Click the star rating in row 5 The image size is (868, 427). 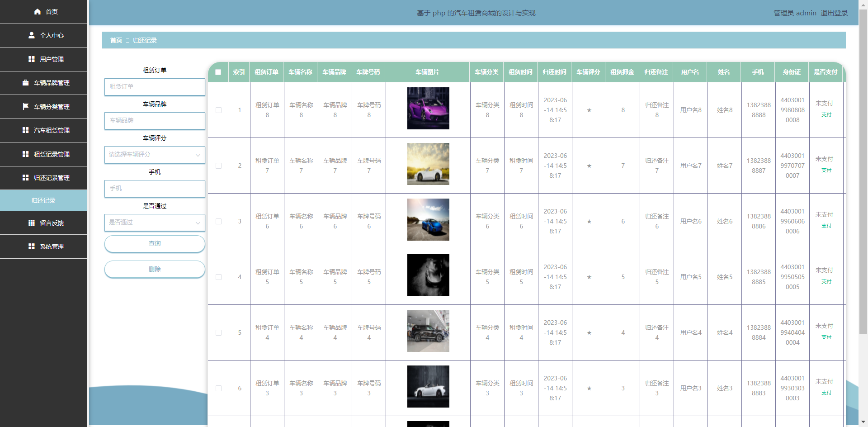[x=589, y=332]
